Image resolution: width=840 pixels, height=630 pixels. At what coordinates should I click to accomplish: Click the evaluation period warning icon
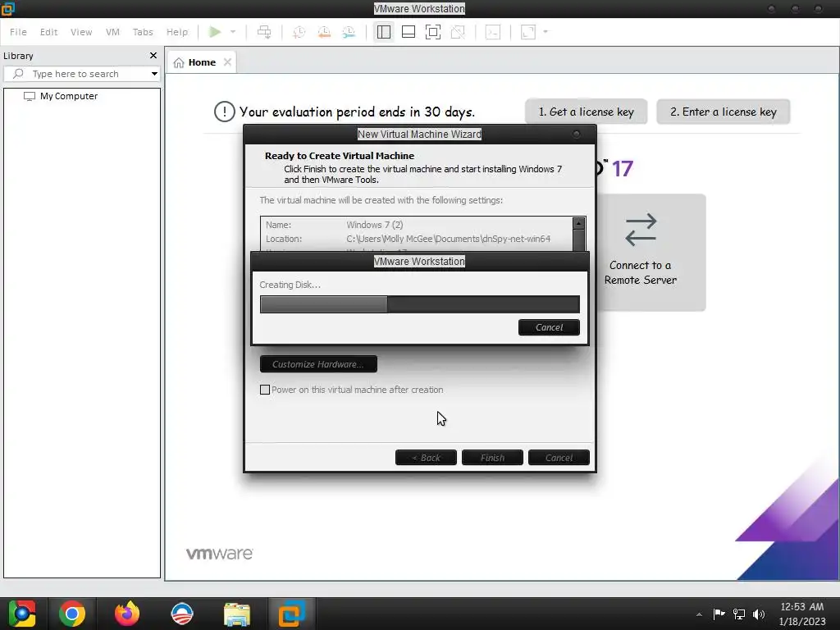click(x=225, y=112)
